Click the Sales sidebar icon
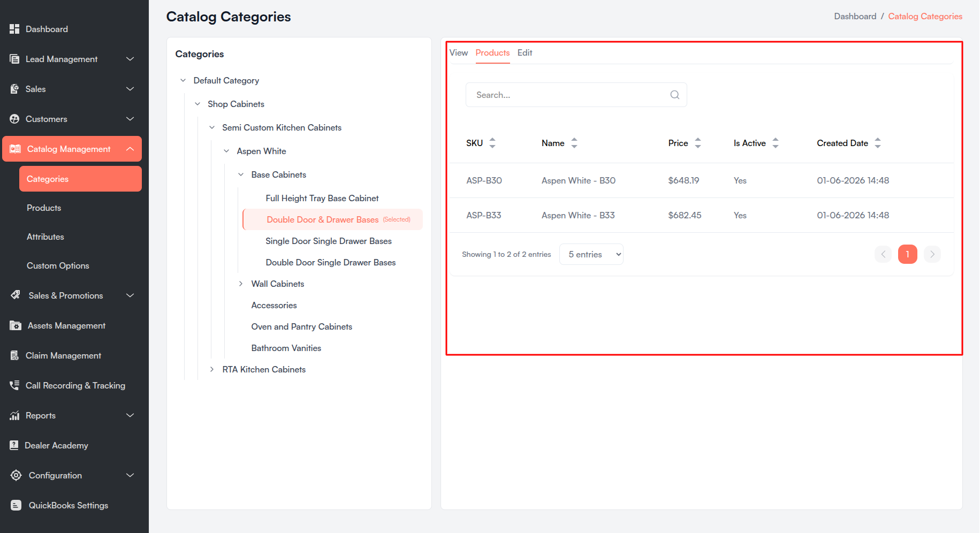980x533 pixels. (14, 89)
